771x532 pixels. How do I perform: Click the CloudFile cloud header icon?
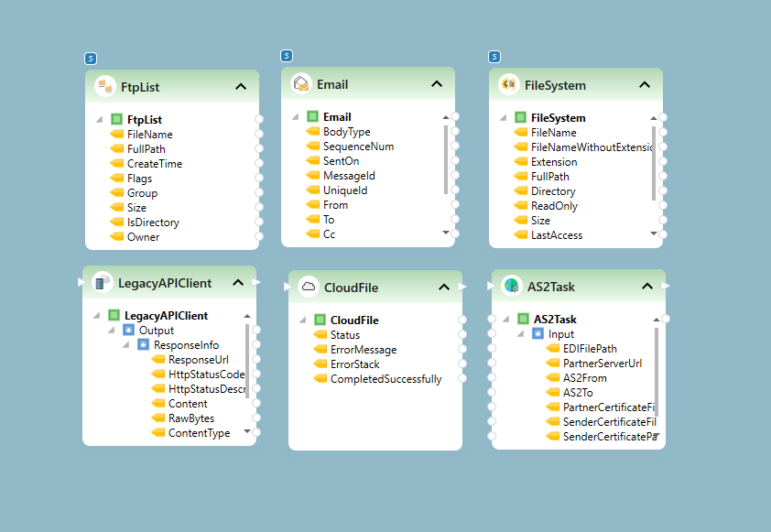click(x=309, y=287)
